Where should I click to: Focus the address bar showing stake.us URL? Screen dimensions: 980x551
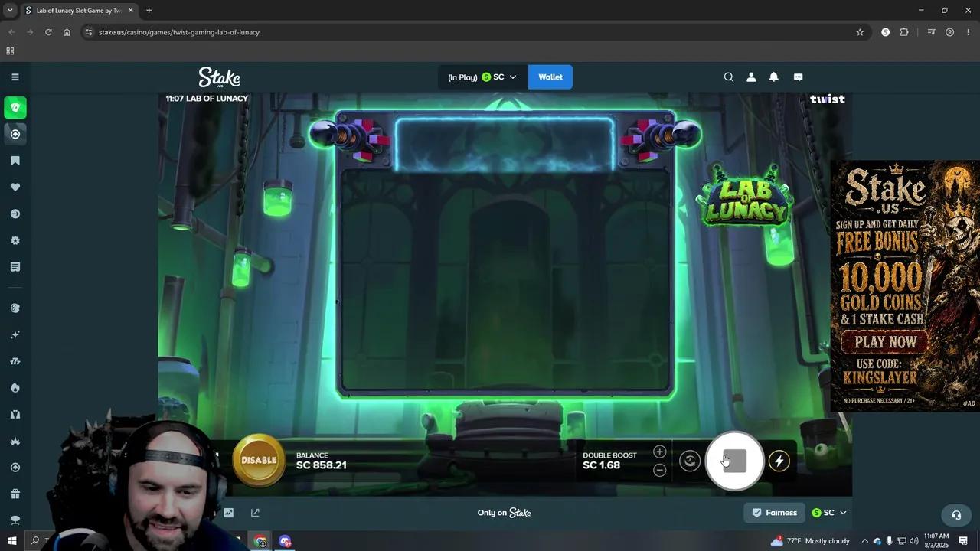click(475, 32)
